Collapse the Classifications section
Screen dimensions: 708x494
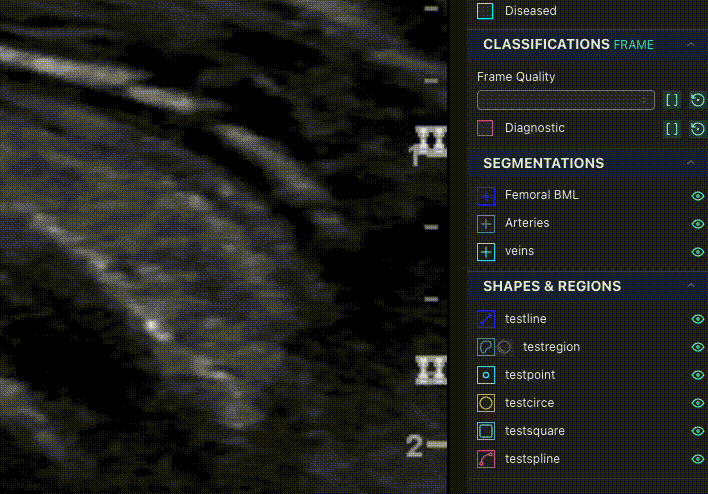pos(690,44)
